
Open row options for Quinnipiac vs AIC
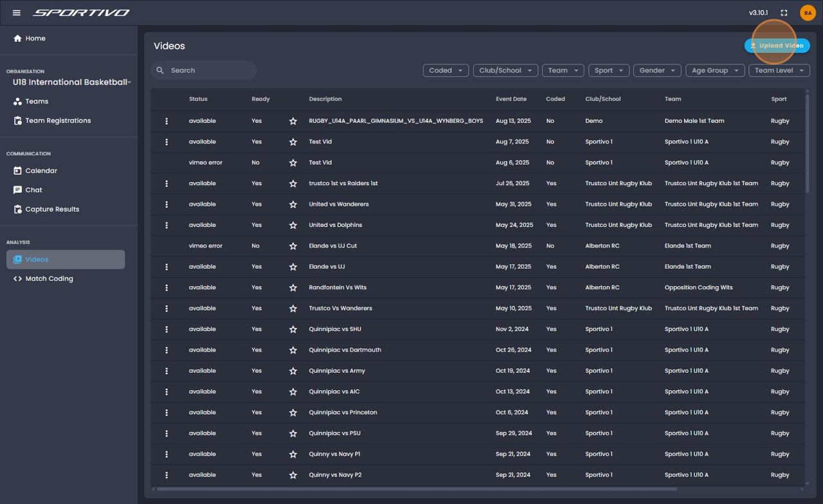(167, 392)
